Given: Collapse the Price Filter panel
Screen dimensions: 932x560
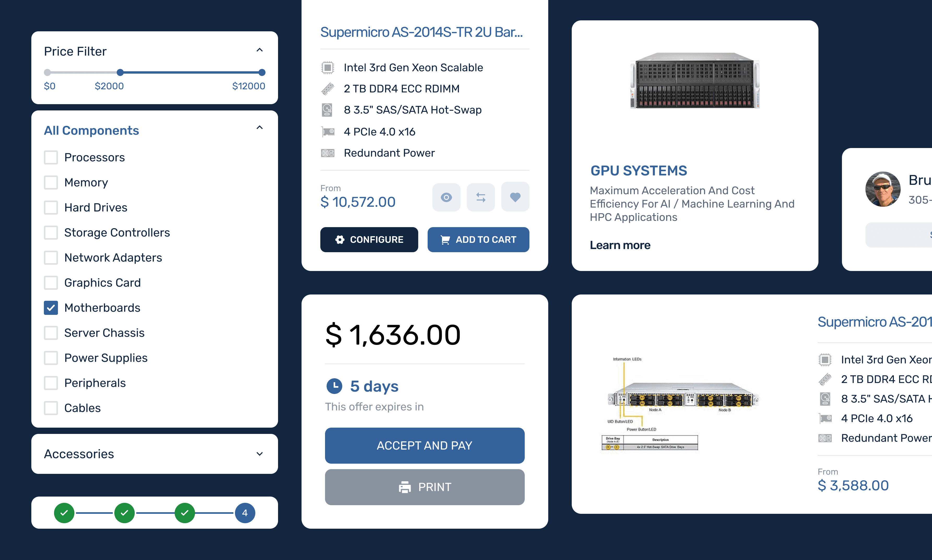Looking at the screenshot, I should click(x=259, y=50).
